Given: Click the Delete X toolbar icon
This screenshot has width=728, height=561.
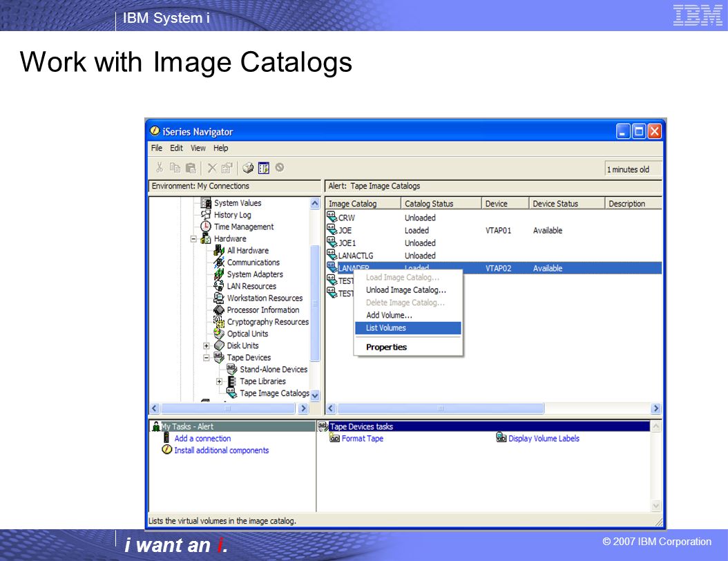Looking at the screenshot, I should coord(212,168).
